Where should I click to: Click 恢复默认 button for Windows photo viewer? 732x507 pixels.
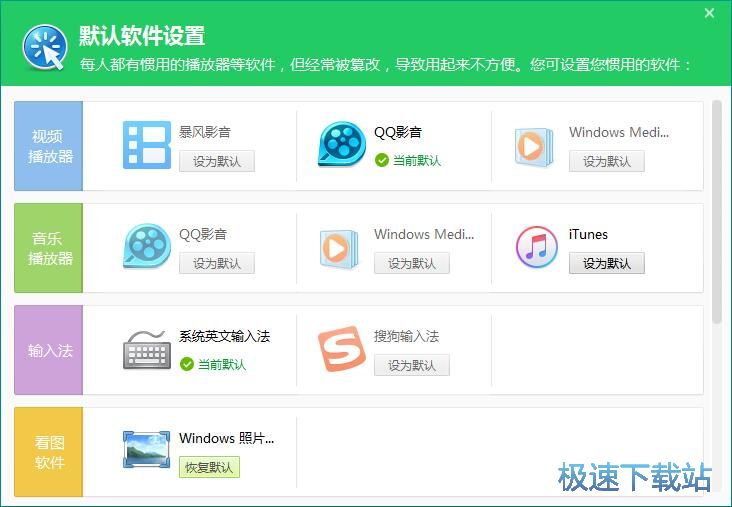pos(209,467)
